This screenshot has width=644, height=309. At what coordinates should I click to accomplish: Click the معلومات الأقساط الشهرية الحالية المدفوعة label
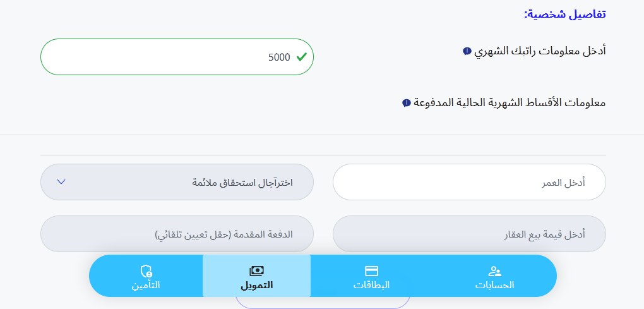pos(510,102)
